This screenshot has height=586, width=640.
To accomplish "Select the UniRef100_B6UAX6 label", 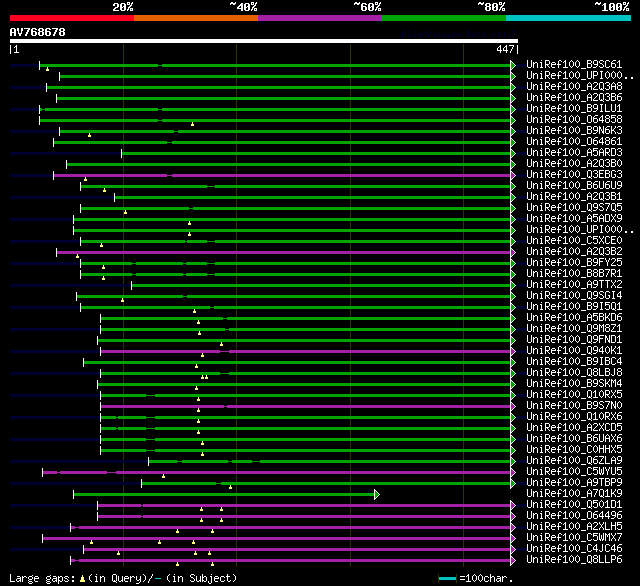I will coord(574,439).
